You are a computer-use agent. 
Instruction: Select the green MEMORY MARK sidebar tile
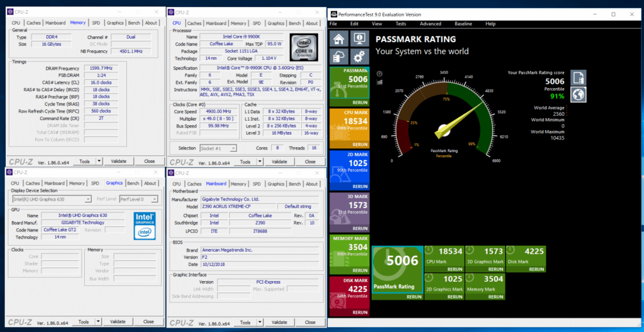coord(350,254)
